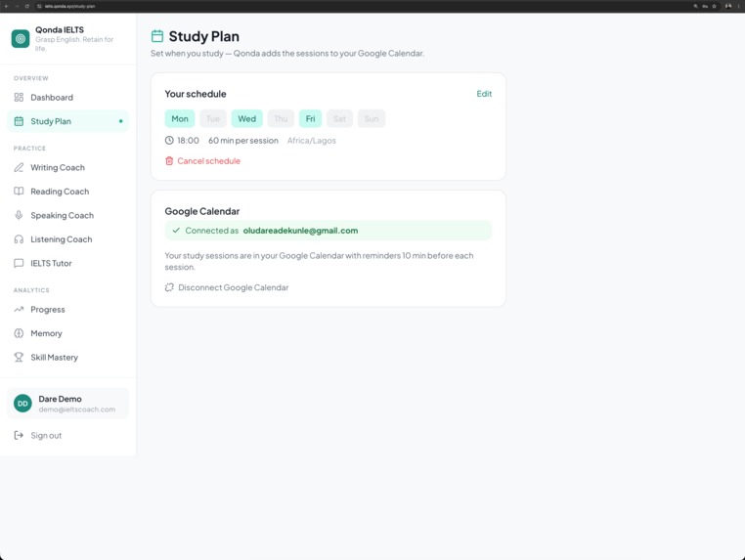
Task: Click the Skill Mastery trophy icon
Action: (x=19, y=357)
